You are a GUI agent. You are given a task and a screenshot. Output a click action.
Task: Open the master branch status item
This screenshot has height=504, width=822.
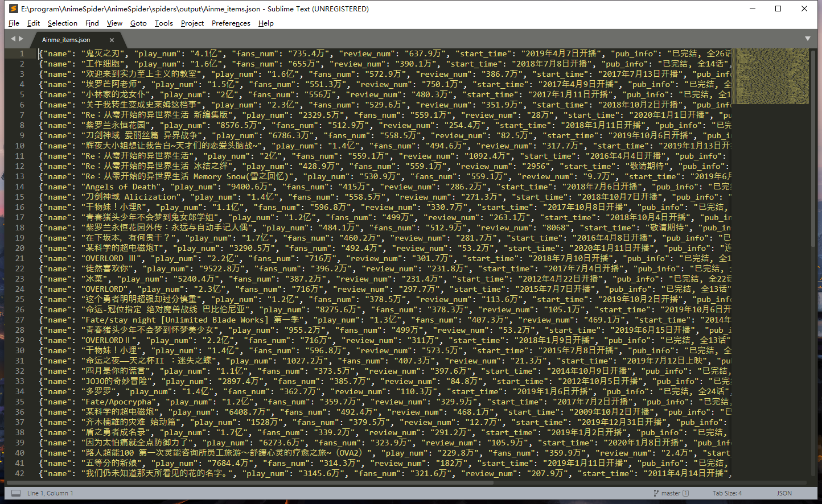pos(671,493)
